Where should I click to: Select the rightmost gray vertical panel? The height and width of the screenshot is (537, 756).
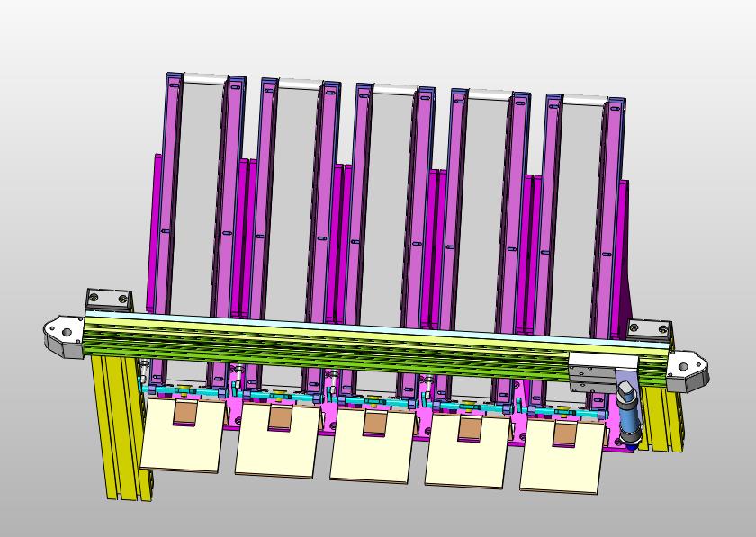tap(576, 222)
